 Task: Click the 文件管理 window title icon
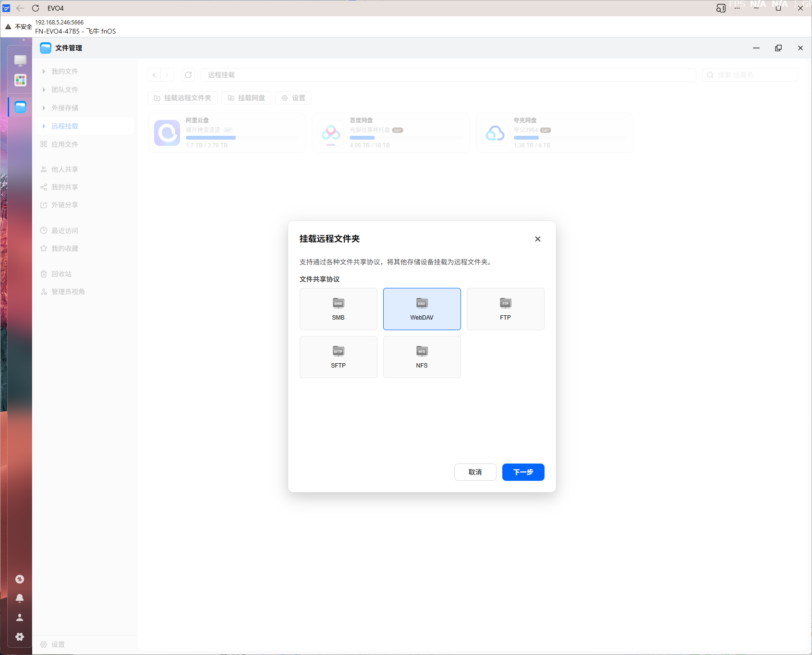click(x=46, y=48)
